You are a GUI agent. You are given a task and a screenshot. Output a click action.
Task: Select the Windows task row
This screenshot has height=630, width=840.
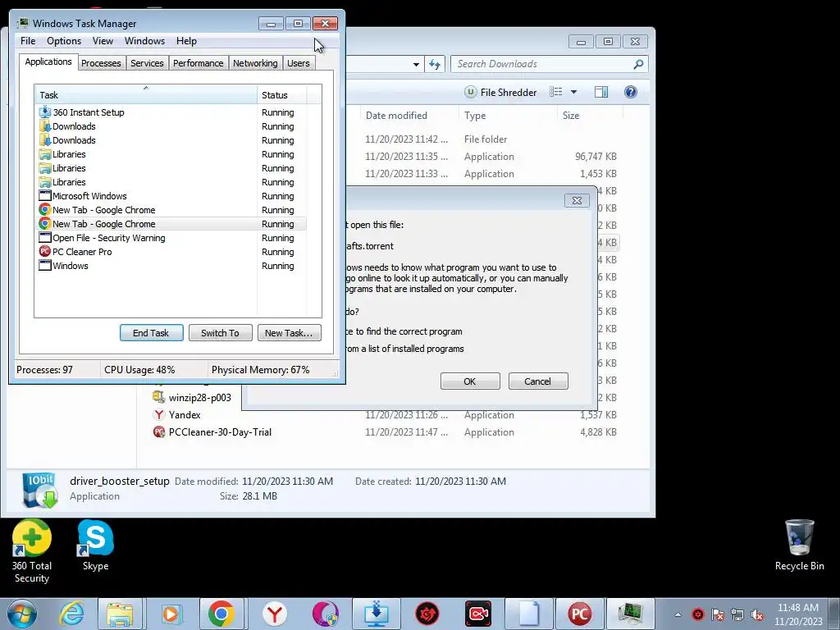point(171,266)
